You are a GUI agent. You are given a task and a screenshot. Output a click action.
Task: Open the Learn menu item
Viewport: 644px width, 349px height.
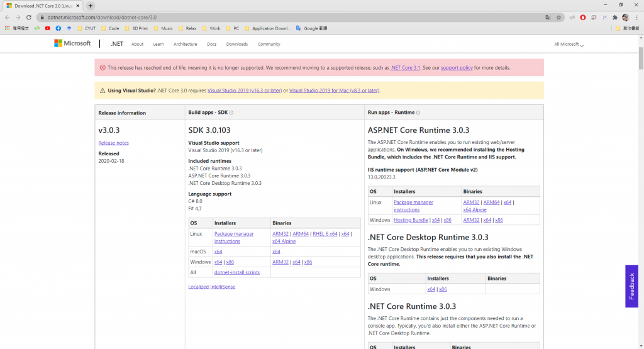tap(158, 44)
